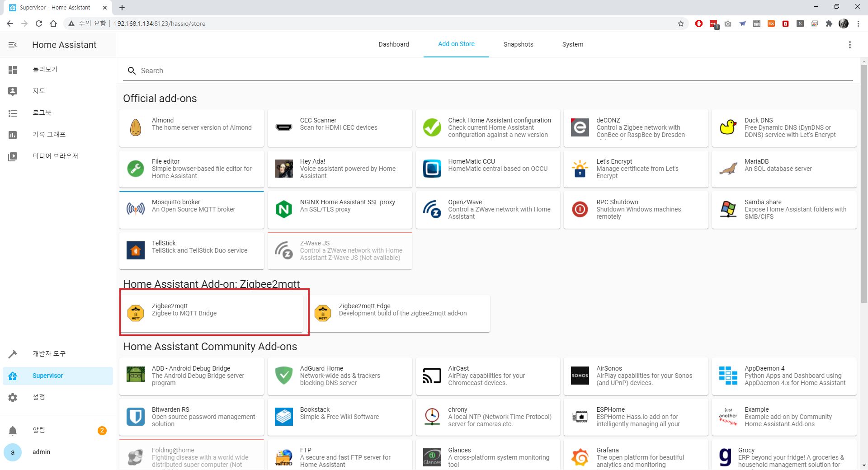Viewport: 868px width, 470px height.
Task: Click the NGINX green N icon
Action: click(x=284, y=209)
